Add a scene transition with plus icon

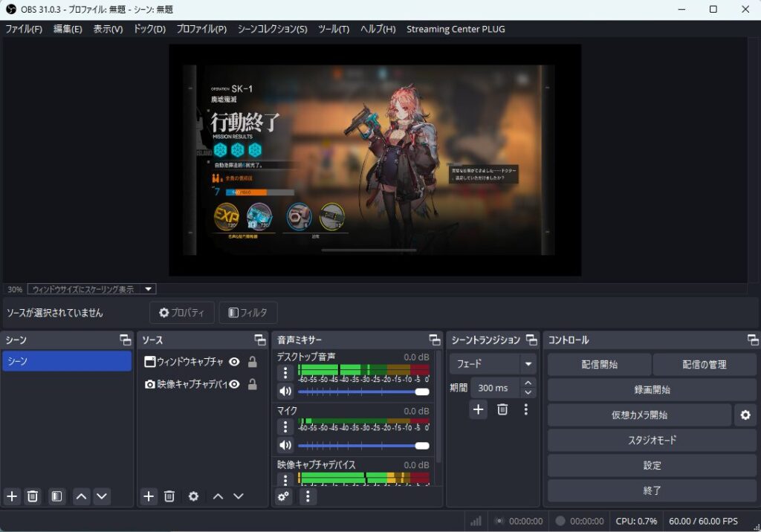[x=478, y=409]
